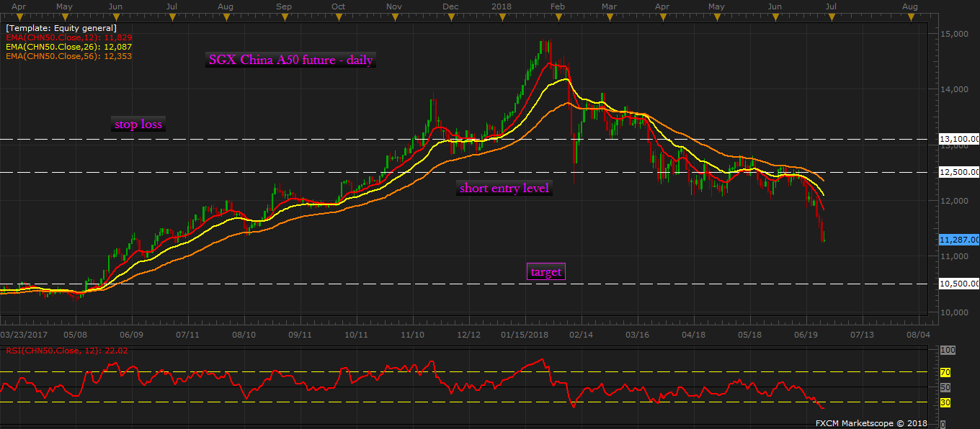The image size is (980, 429).
Task: Select the current price tag 11,287.00
Action: click(958, 240)
